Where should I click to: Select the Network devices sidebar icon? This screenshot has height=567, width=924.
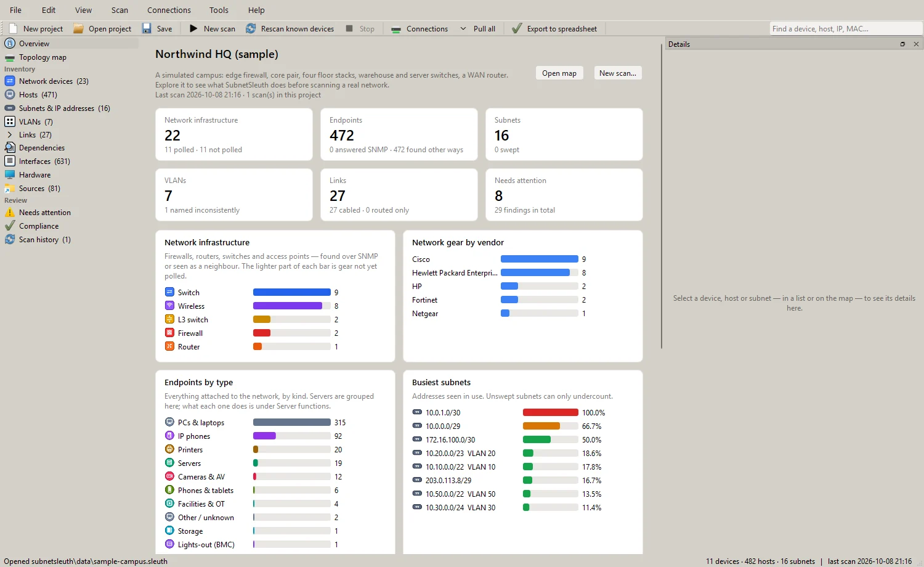tap(10, 81)
